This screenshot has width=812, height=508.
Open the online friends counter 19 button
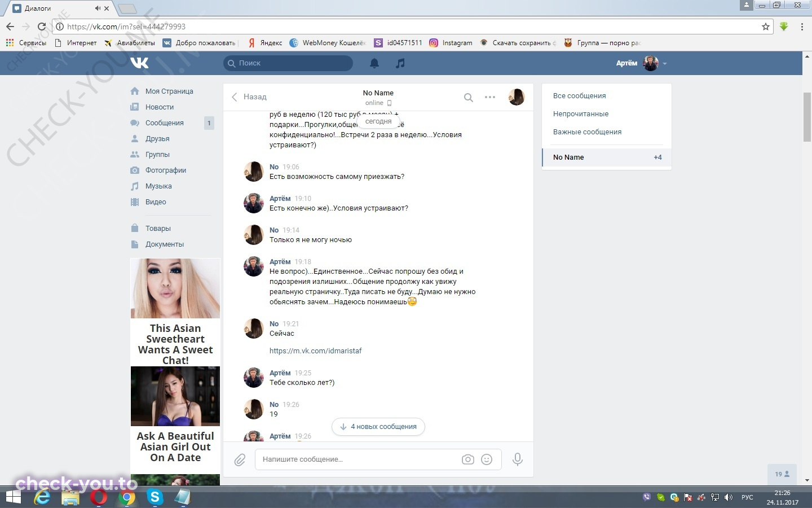(782, 474)
